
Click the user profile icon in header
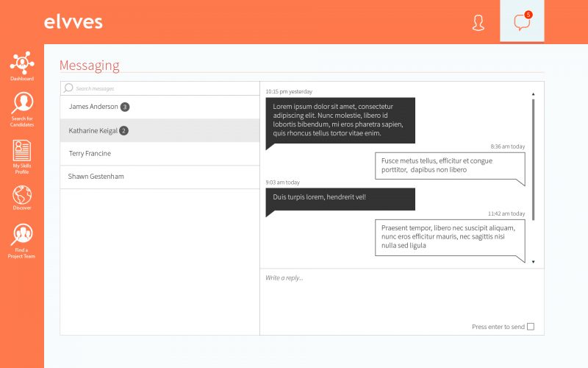coord(478,23)
